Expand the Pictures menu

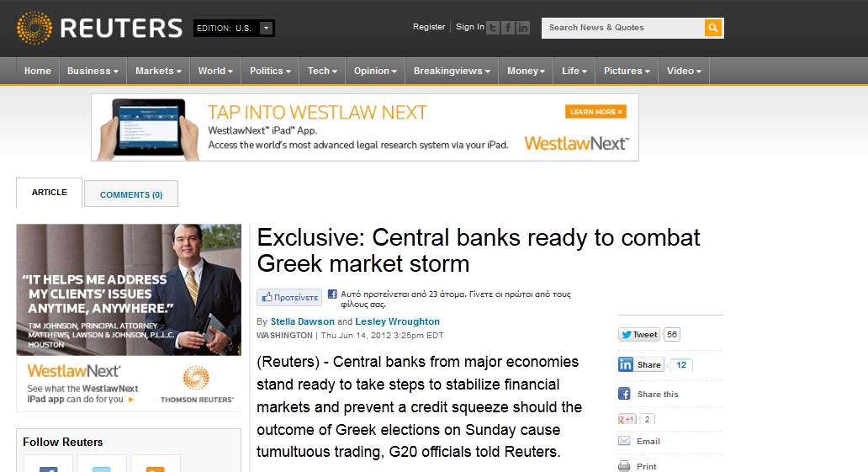pyautogui.click(x=627, y=71)
